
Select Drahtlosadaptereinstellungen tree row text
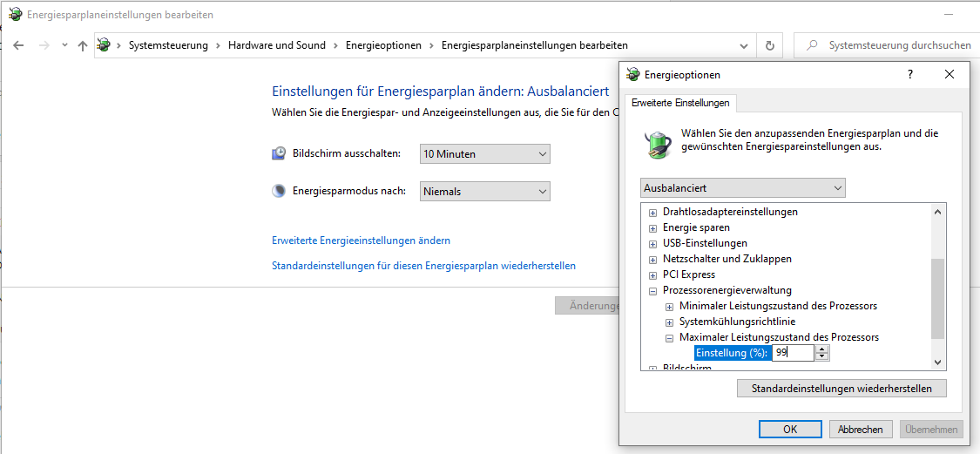(730, 212)
